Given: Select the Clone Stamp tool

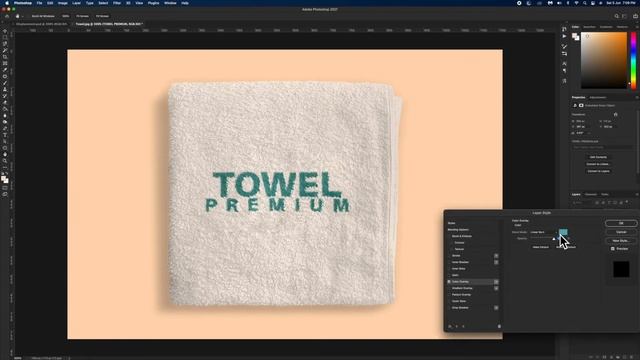Looking at the screenshot, I should coord(5,90).
